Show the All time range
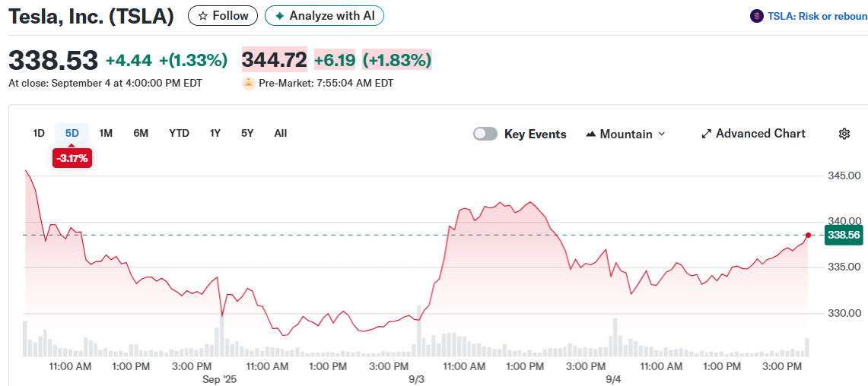The height and width of the screenshot is (386, 868). point(281,133)
